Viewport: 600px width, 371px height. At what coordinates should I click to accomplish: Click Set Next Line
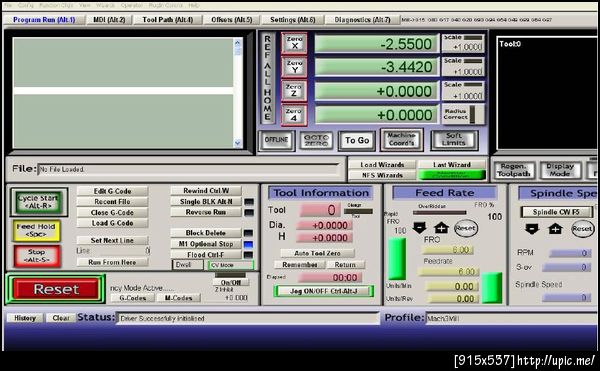pyautogui.click(x=112, y=240)
